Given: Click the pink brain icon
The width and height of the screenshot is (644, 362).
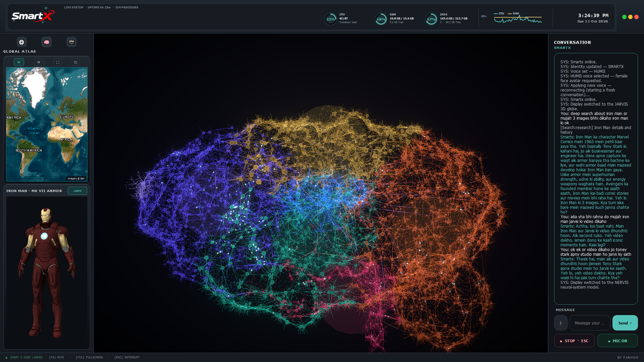Looking at the screenshot, I should (47, 42).
